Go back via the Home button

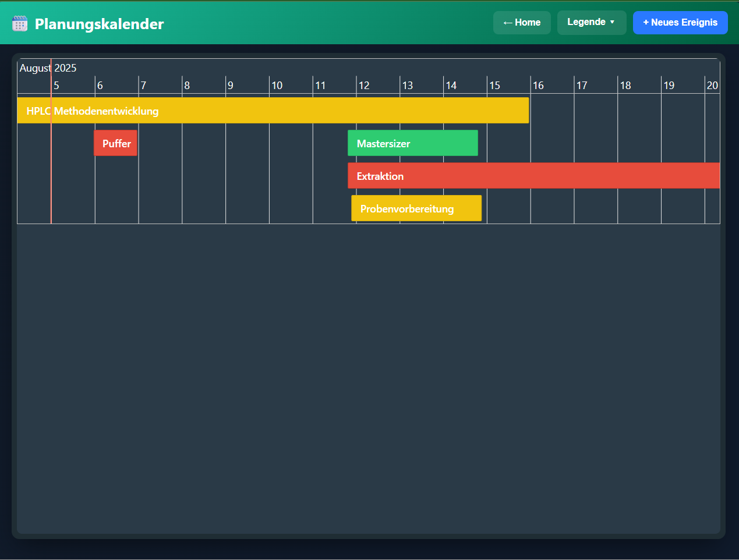click(522, 23)
